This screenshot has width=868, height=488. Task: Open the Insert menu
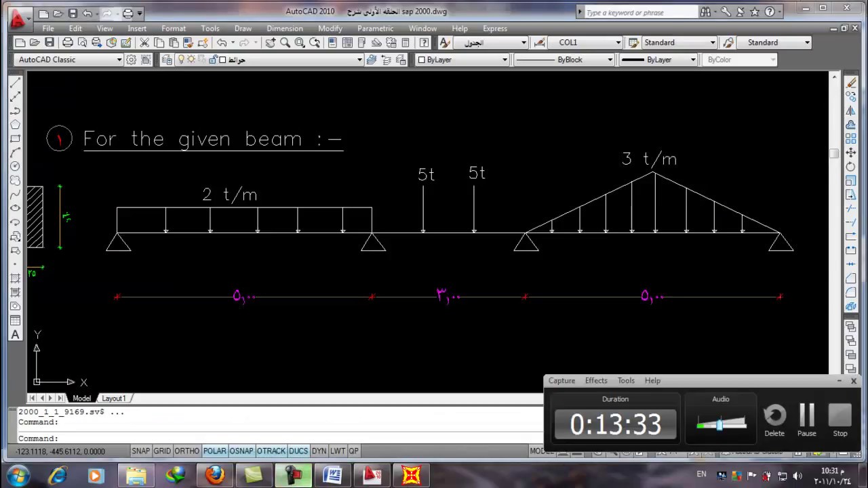pos(137,28)
